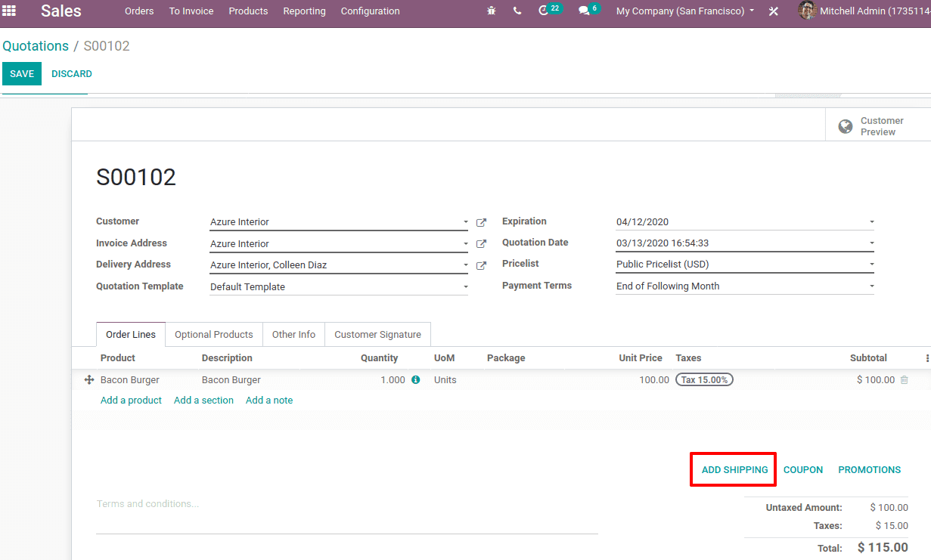The height and width of the screenshot is (560, 931).
Task: Open Invoice Address external link icon
Action: click(481, 244)
